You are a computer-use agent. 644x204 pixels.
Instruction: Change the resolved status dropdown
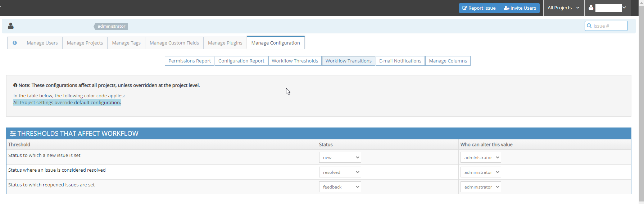(340, 172)
